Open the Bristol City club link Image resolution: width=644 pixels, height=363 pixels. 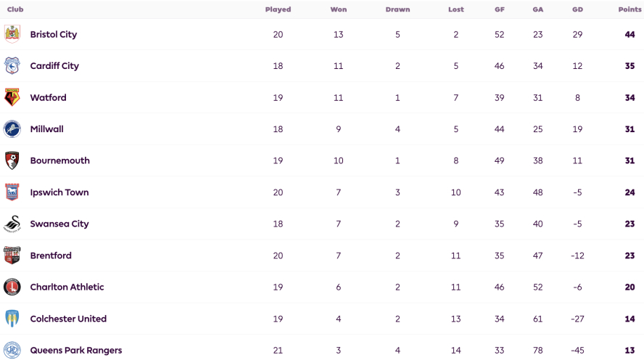pyautogui.click(x=54, y=35)
